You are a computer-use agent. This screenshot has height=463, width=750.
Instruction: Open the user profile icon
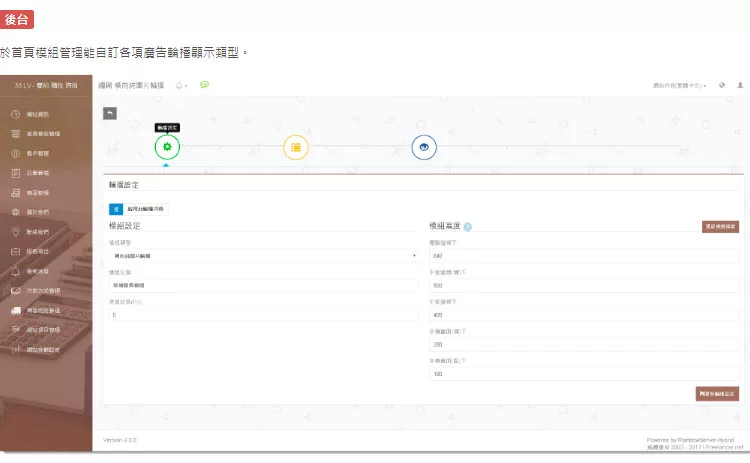tap(737, 85)
